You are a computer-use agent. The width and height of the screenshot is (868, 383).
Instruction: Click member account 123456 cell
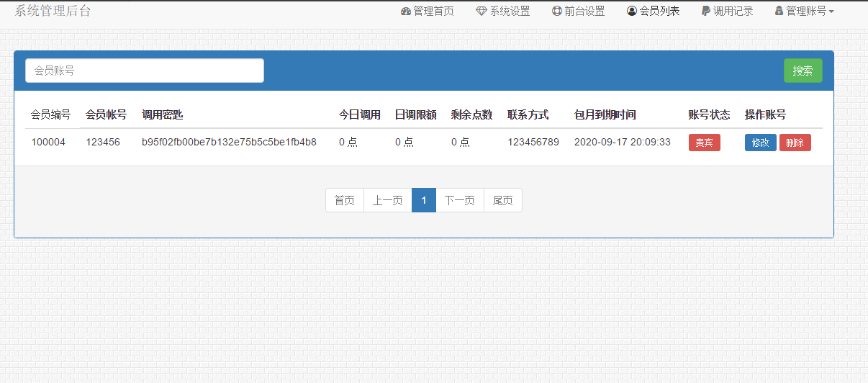coord(103,143)
